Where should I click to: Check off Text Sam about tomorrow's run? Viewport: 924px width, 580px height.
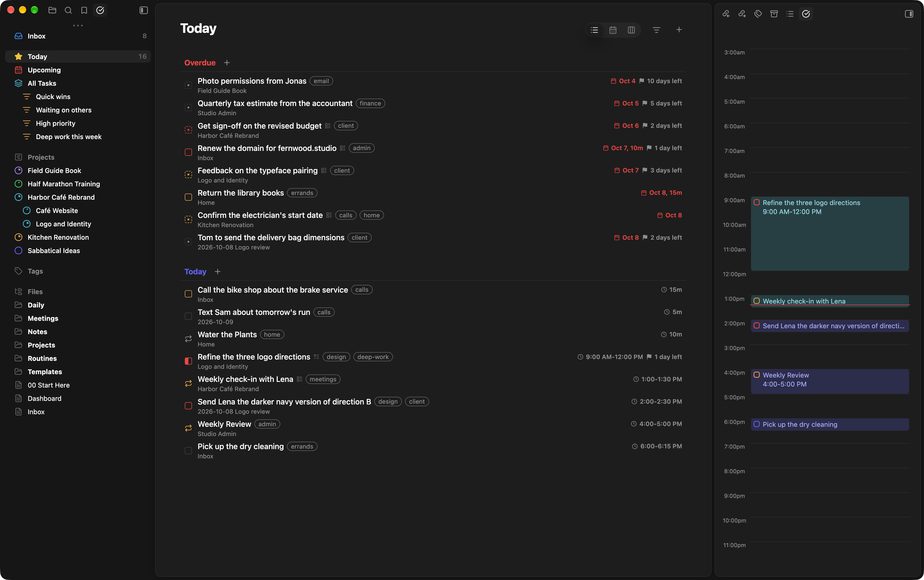point(188,316)
